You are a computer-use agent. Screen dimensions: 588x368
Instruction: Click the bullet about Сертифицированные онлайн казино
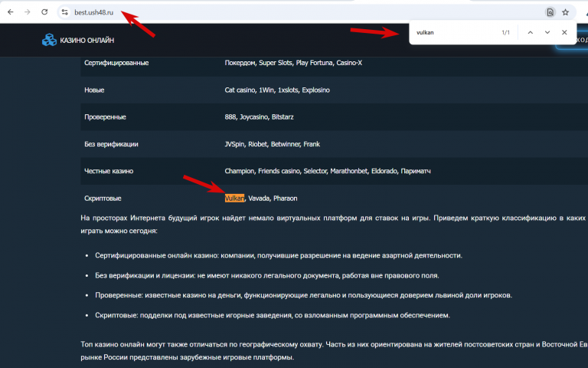[279, 256]
